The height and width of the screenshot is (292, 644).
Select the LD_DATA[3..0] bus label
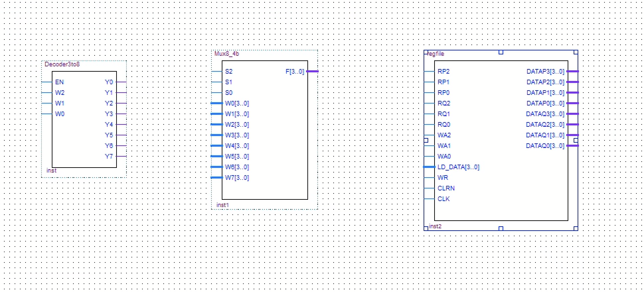click(458, 167)
